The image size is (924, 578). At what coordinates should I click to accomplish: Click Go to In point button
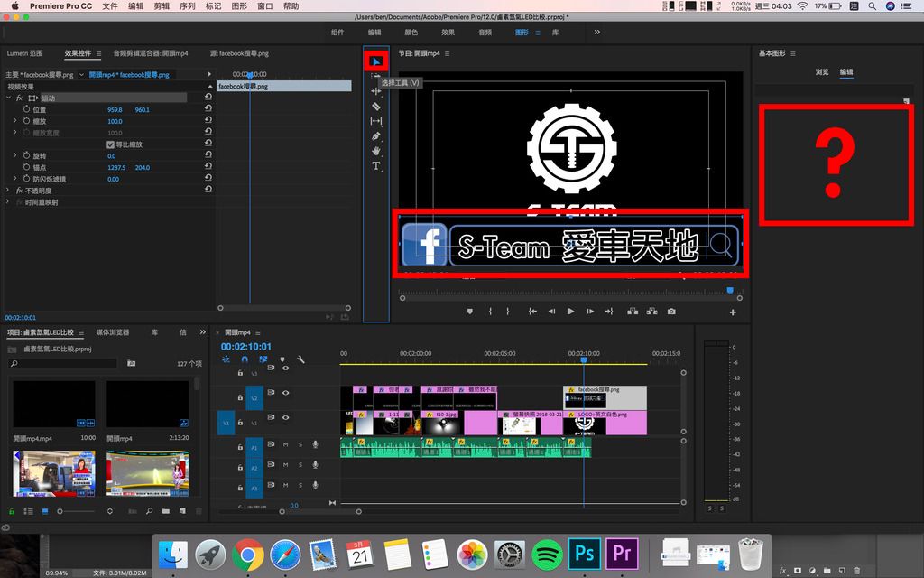(x=532, y=312)
